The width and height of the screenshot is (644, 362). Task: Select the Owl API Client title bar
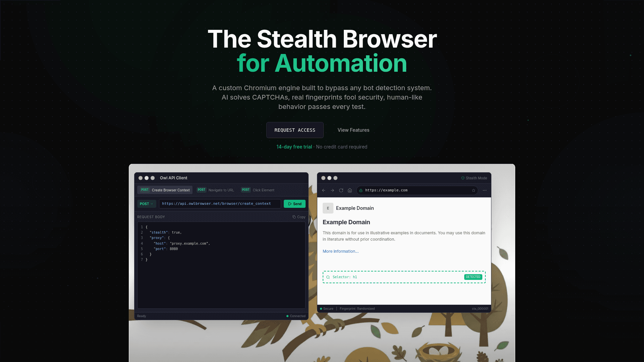173,178
